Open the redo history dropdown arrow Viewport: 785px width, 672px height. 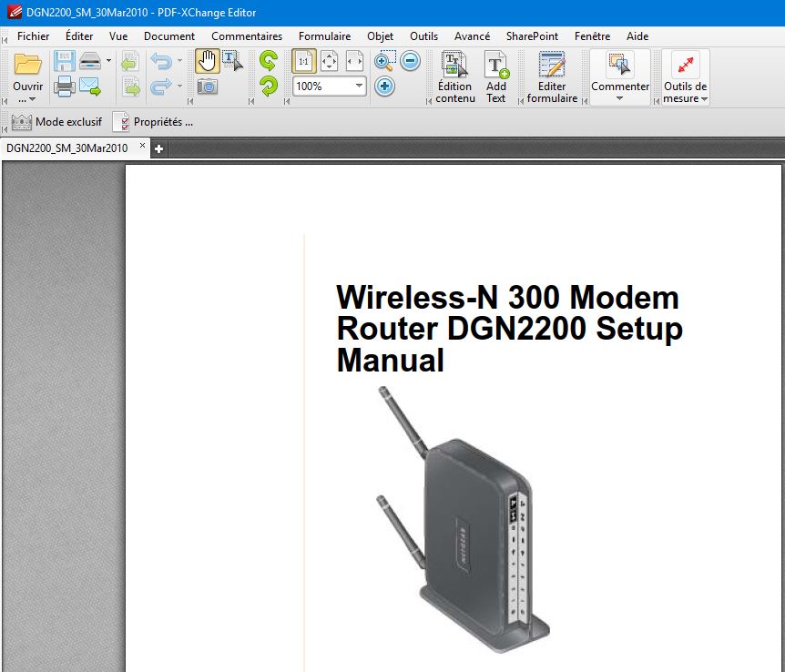[x=179, y=87]
